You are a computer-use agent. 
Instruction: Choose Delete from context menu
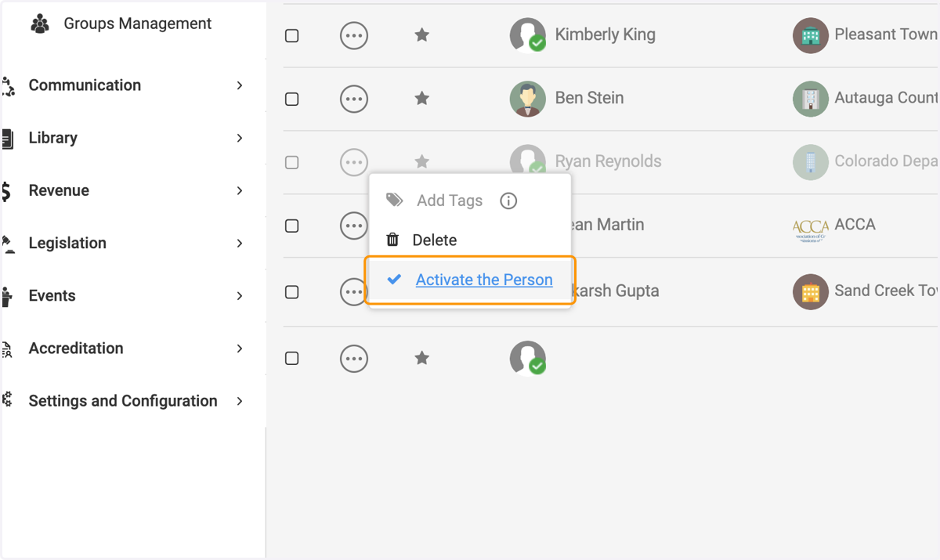[x=435, y=240]
